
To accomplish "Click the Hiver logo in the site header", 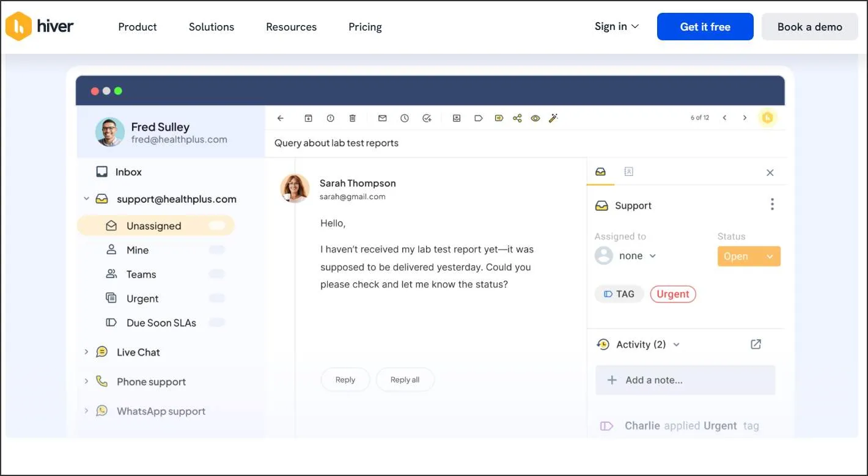I will tap(39, 26).
